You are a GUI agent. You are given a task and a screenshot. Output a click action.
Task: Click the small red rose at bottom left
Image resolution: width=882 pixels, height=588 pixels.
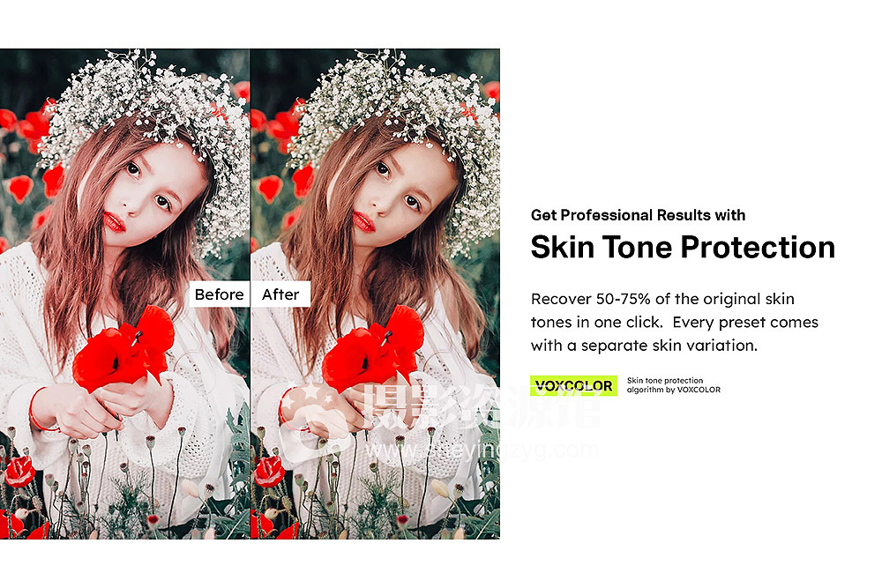(x=19, y=471)
